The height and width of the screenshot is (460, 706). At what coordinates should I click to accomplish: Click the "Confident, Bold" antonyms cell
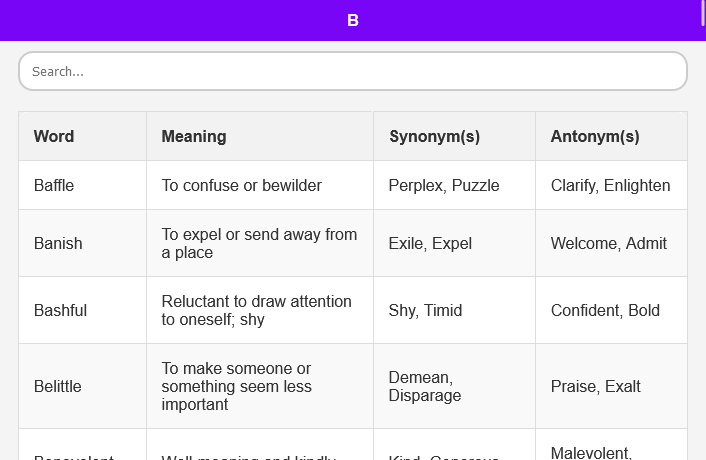[605, 310]
